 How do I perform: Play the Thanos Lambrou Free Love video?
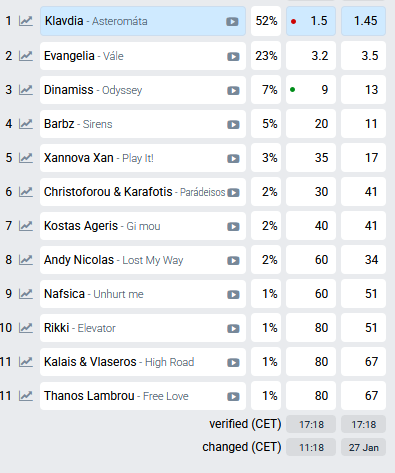pyautogui.click(x=233, y=397)
